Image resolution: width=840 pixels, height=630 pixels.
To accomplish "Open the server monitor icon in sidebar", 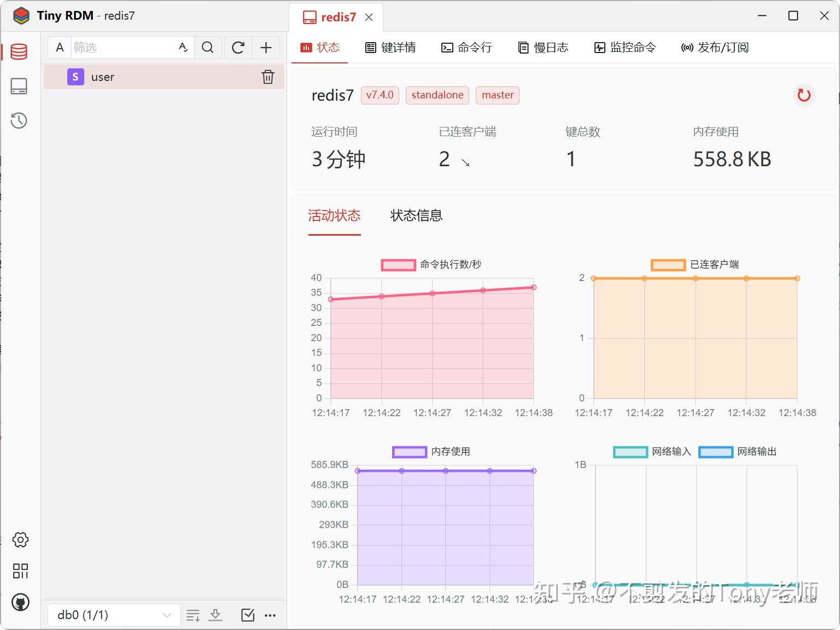I will click(19, 86).
